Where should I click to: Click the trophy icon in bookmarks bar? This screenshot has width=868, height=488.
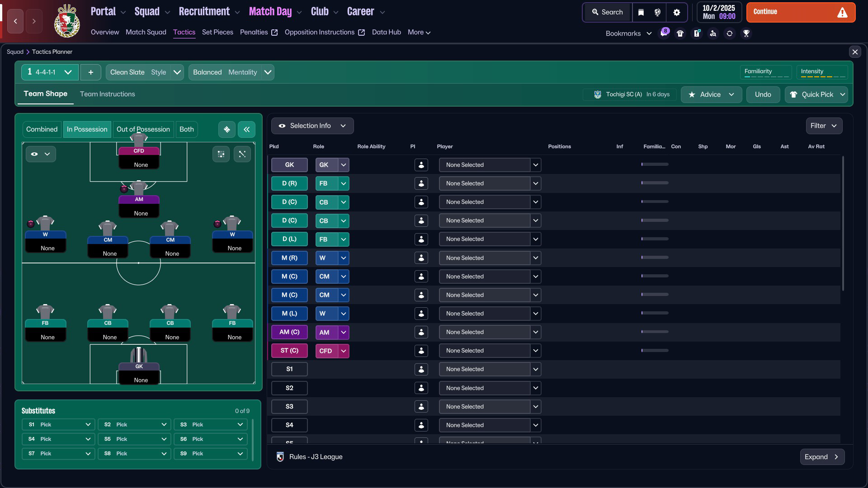tap(746, 33)
